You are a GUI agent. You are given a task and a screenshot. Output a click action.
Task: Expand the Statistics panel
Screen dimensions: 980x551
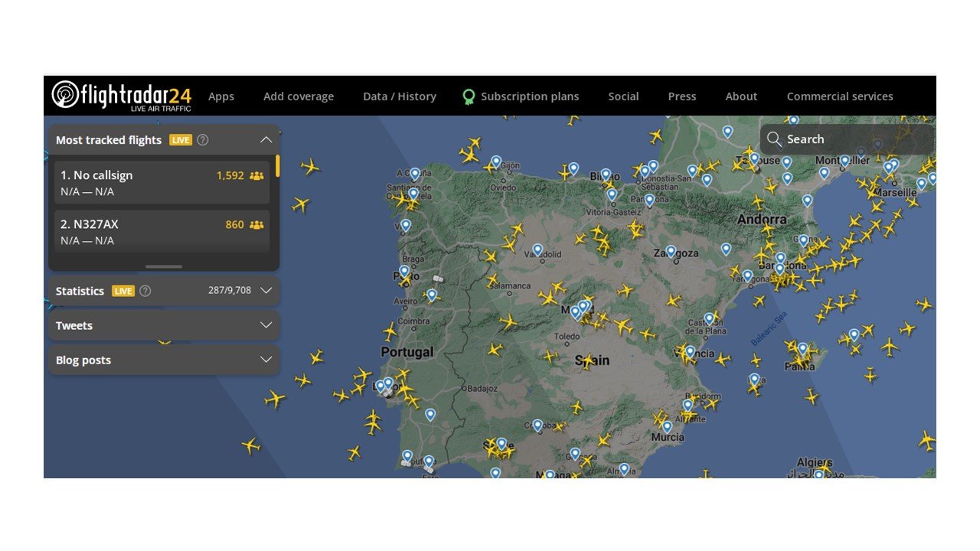266,291
